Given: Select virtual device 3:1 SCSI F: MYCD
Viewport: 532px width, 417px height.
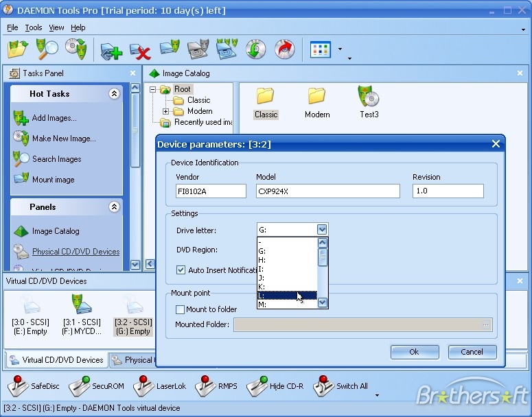Looking at the screenshot, I should 82,315.
